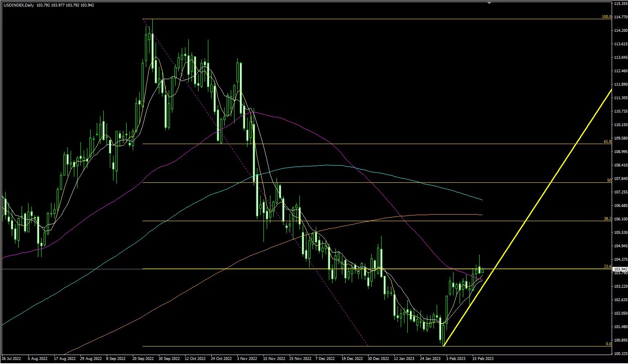
Task: Click price scale value 102.635
Action: coord(621,300)
